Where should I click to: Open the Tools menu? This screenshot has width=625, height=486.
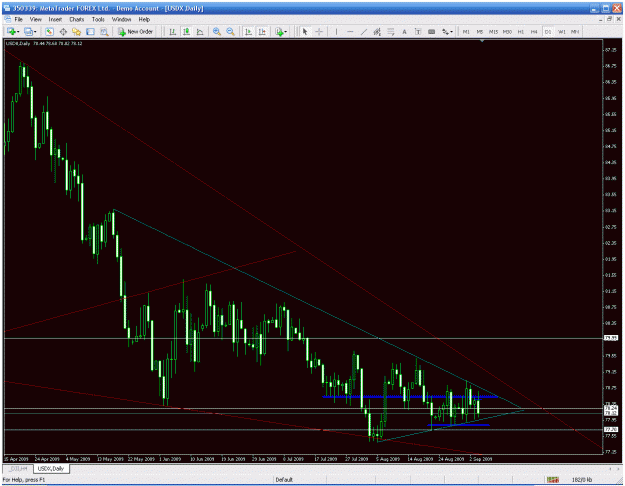tap(98, 19)
